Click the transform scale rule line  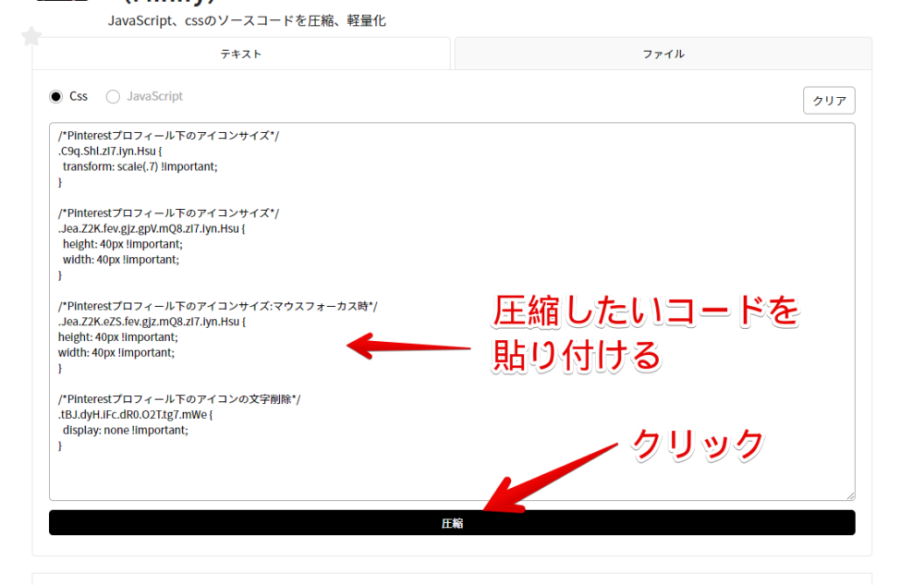139,166
